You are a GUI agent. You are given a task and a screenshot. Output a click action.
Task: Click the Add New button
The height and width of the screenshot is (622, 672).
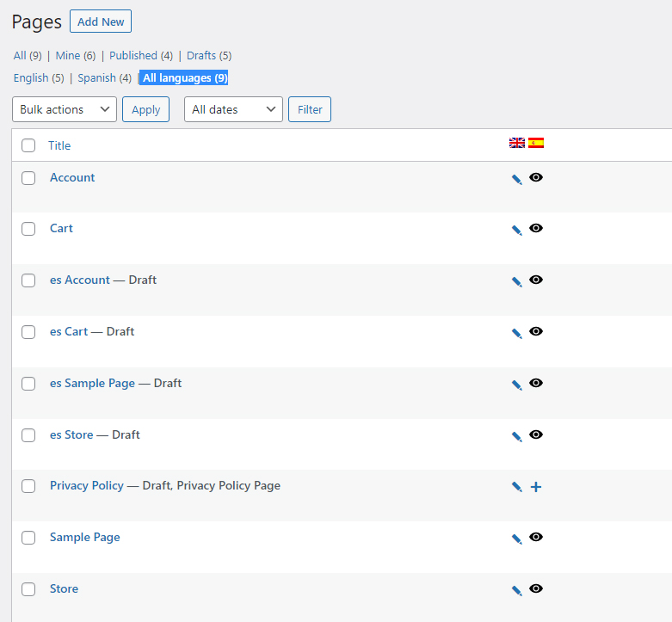click(x=101, y=22)
